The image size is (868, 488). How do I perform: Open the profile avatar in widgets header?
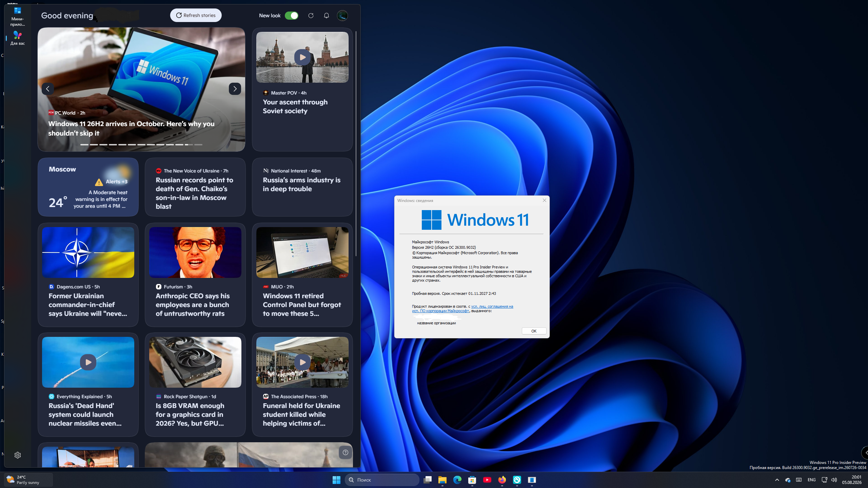[342, 16]
